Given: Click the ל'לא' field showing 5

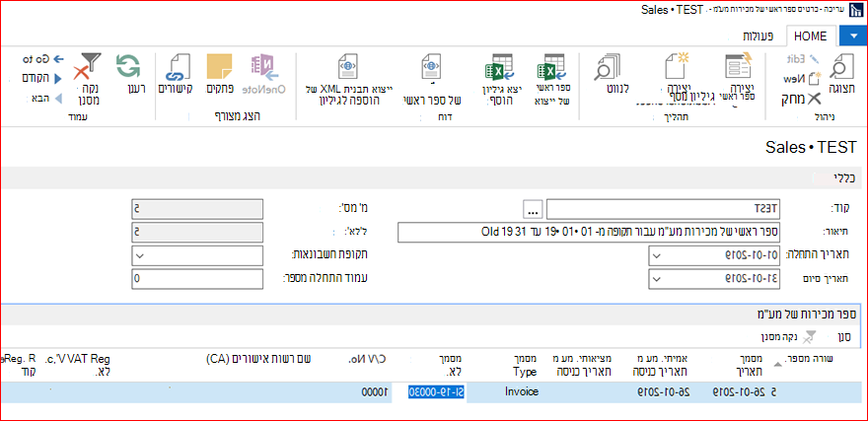Looking at the screenshot, I should click(x=197, y=233).
